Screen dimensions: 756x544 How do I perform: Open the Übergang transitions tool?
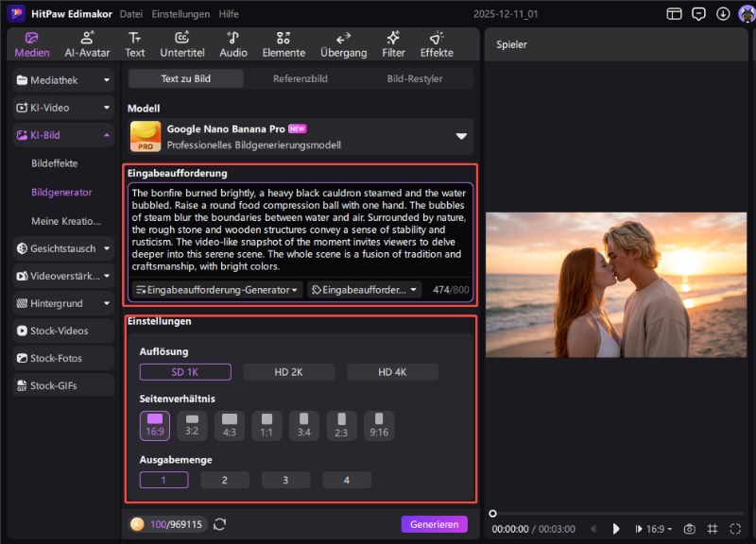(343, 43)
